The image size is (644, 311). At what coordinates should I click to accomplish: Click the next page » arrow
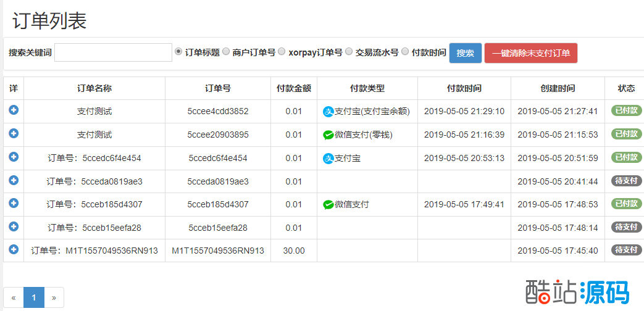tap(54, 297)
